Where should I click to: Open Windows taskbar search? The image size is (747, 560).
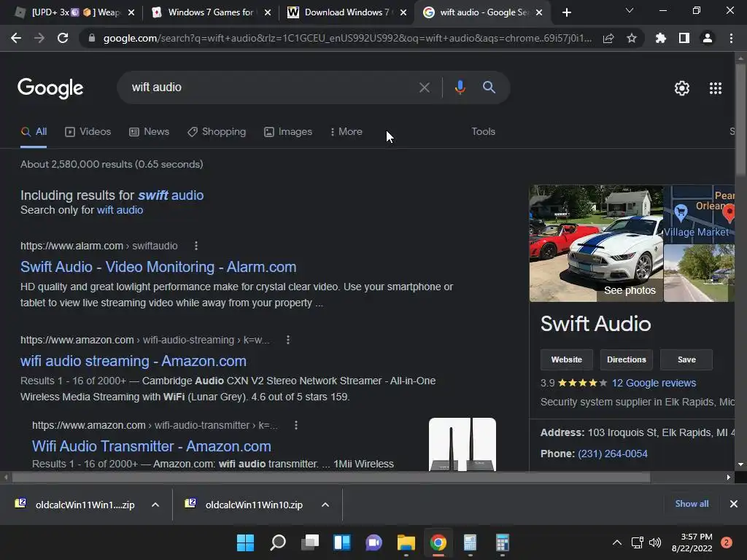[x=278, y=542]
